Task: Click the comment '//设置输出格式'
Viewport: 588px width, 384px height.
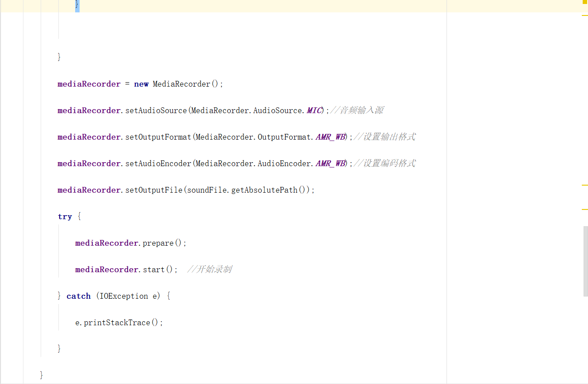Action: (x=385, y=137)
